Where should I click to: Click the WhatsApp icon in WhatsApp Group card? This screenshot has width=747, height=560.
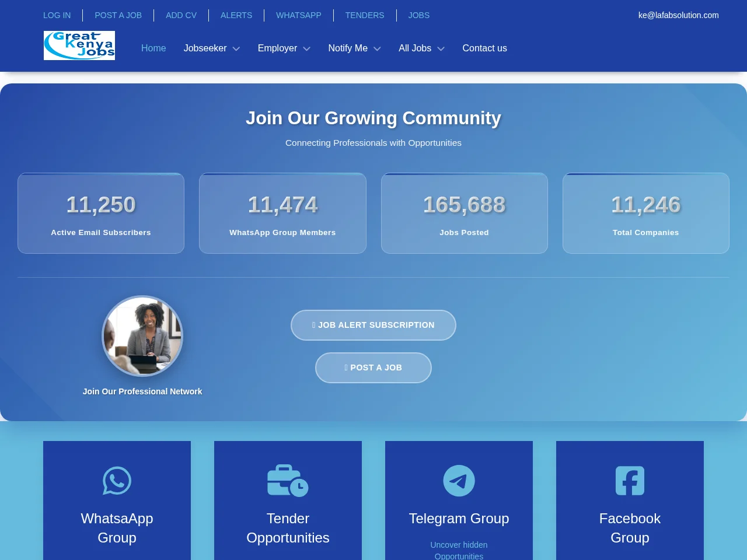[x=117, y=481]
